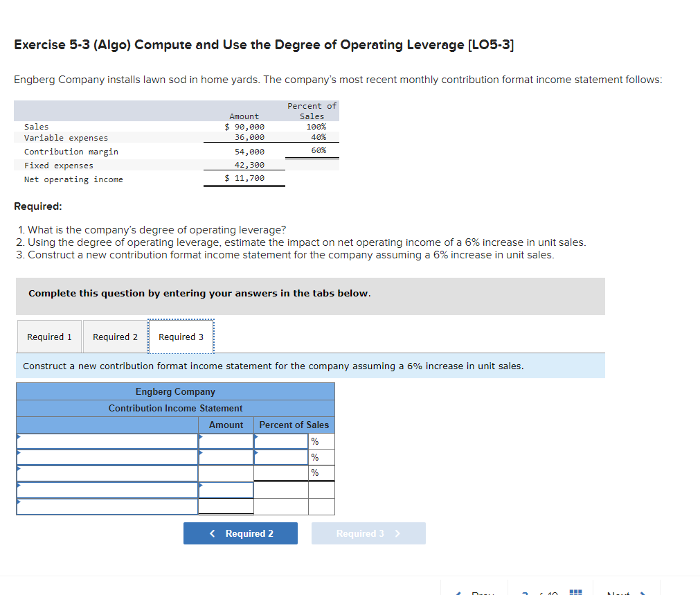Screen dimensions: 700x595
Task: Click the third row Percent of Sales cell
Action: pos(281,472)
